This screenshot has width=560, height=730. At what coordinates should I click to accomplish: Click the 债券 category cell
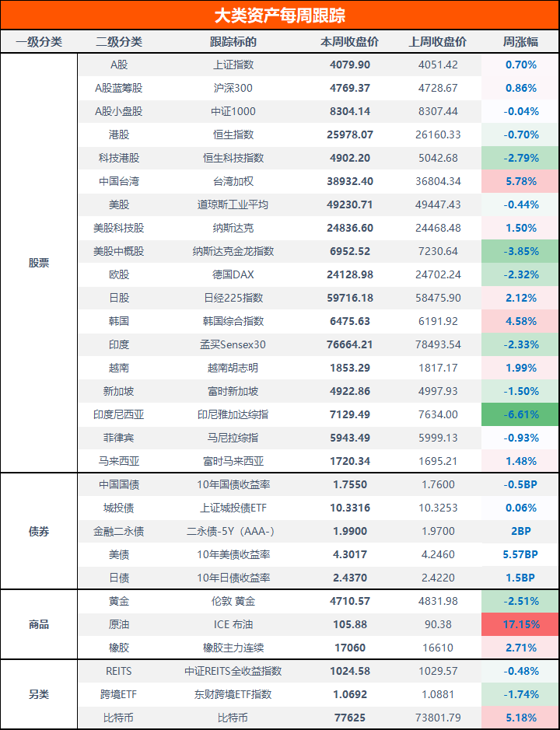pyautogui.click(x=39, y=531)
